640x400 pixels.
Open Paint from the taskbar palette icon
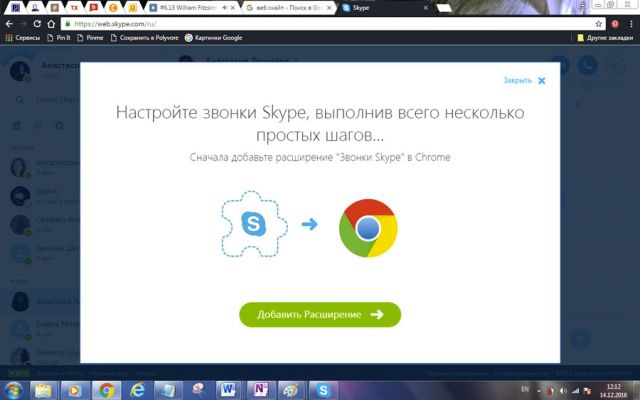point(291,390)
